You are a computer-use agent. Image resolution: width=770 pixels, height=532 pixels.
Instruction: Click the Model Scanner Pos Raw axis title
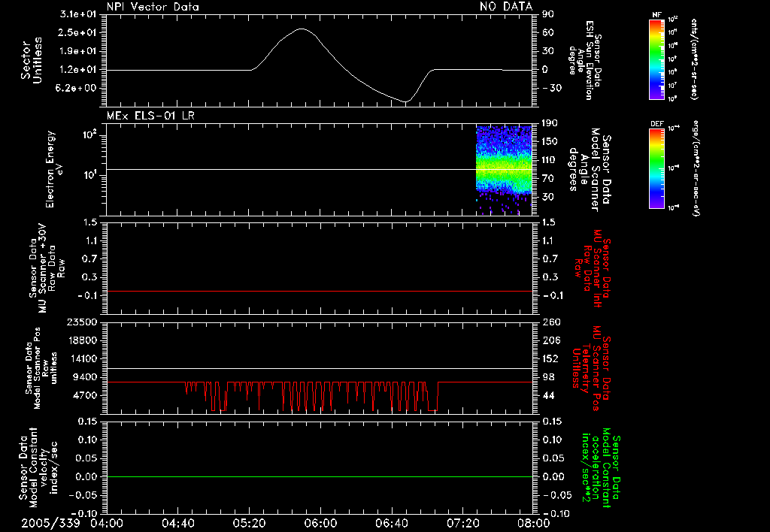pyautogui.click(x=41, y=368)
